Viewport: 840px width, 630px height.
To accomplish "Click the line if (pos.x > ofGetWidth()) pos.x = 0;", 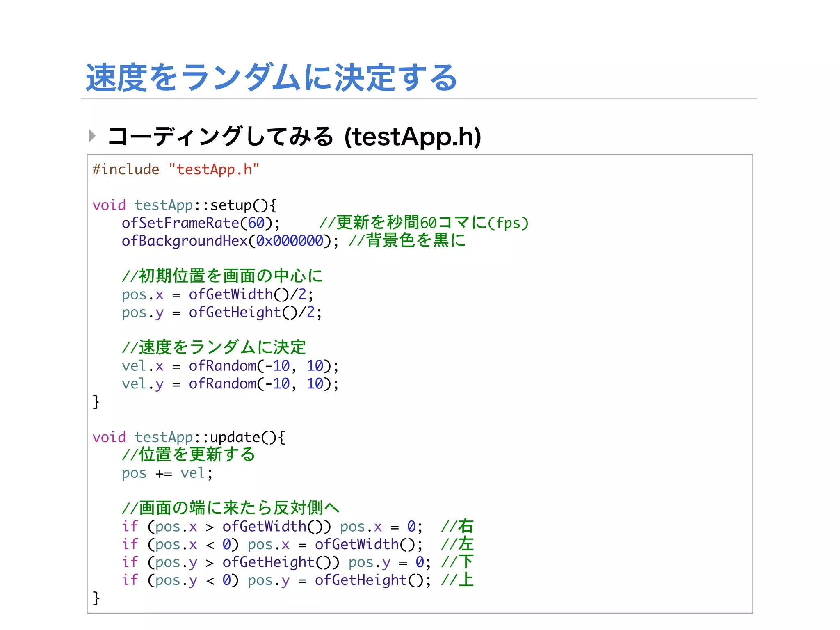I will tap(272, 527).
